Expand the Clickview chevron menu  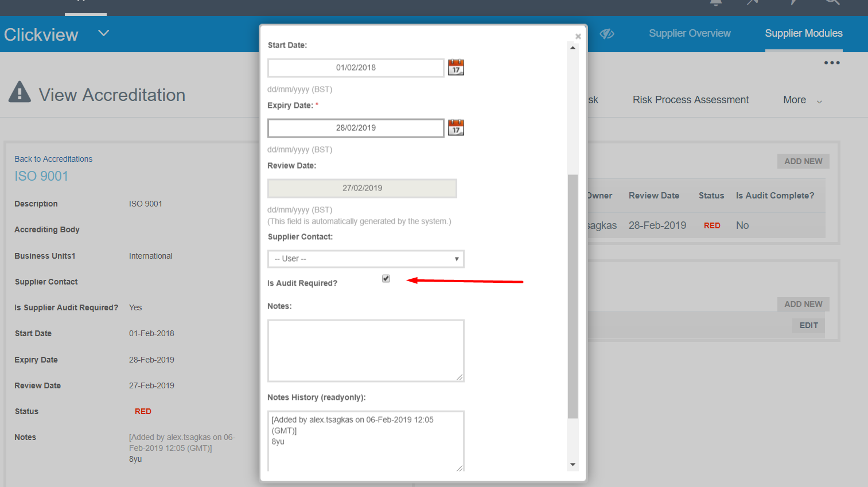103,33
